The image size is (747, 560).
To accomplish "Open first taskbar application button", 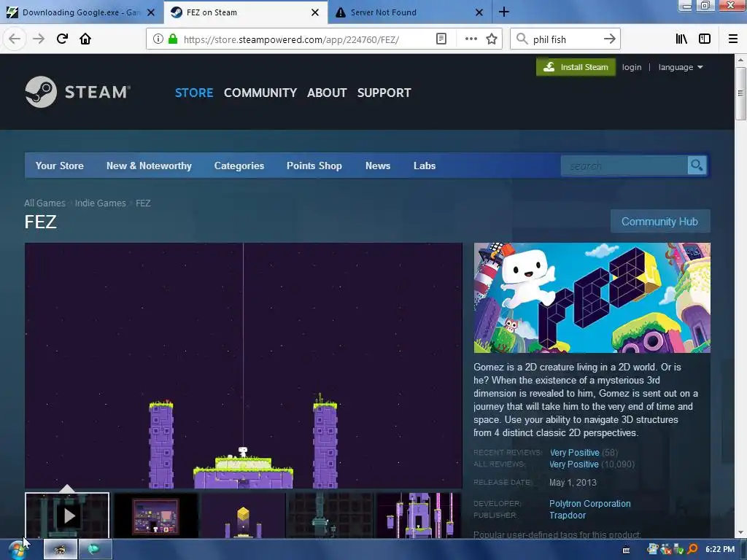I will point(61,550).
